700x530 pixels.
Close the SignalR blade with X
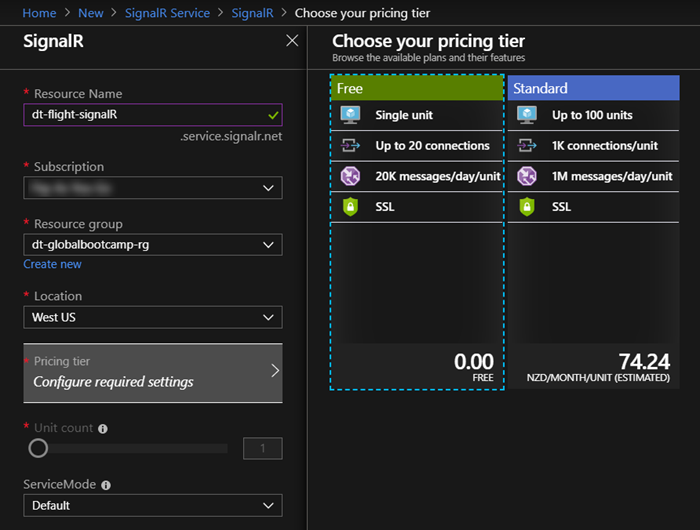pyautogui.click(x=292, y=41)
